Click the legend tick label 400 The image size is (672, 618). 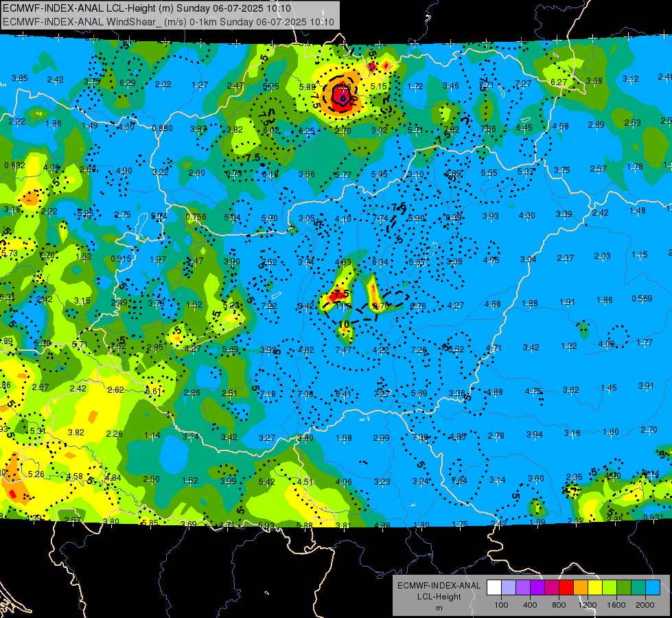[x=530, y=605]
